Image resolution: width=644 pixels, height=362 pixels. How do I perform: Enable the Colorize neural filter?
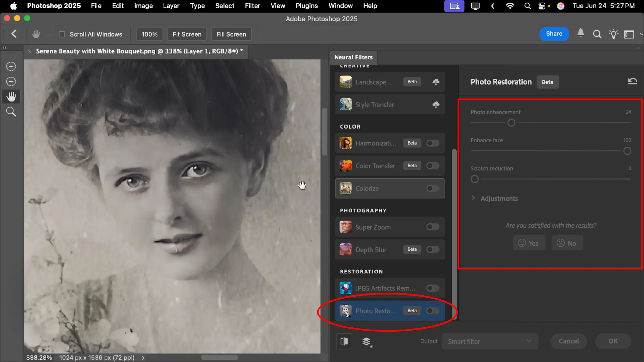coord(432,188)
